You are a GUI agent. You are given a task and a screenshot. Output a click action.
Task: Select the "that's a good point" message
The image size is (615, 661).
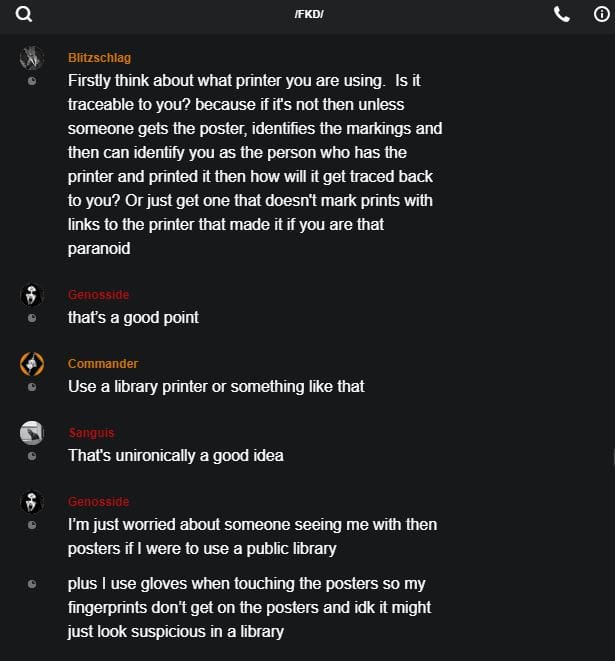coord(133,317)
